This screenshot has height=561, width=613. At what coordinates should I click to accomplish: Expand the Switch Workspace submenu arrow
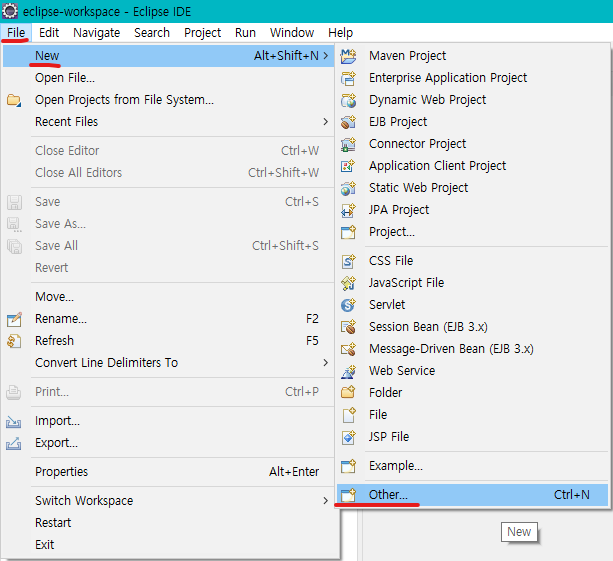point(325,501)
